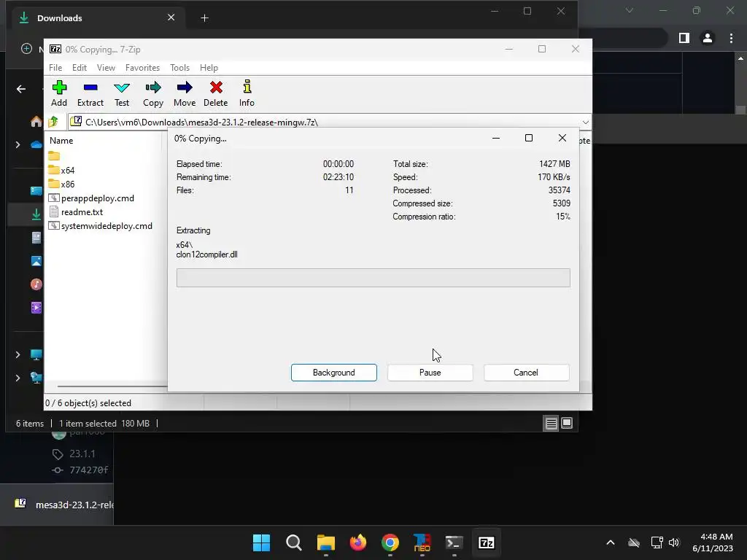Click the Delete red X icon
This screenshot has height=560, width=747.
pos(216,93)
